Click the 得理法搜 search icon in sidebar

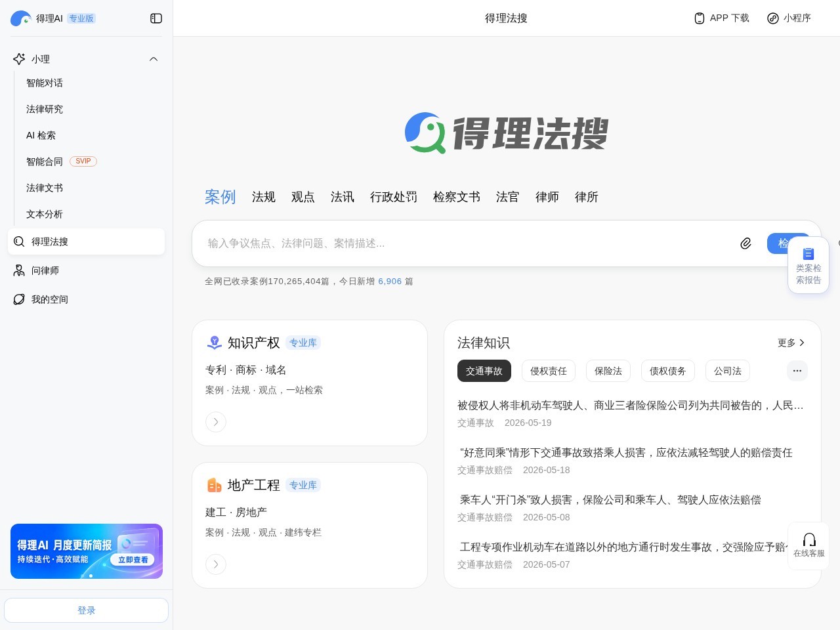pyautogui.click(x=19, y=241)
